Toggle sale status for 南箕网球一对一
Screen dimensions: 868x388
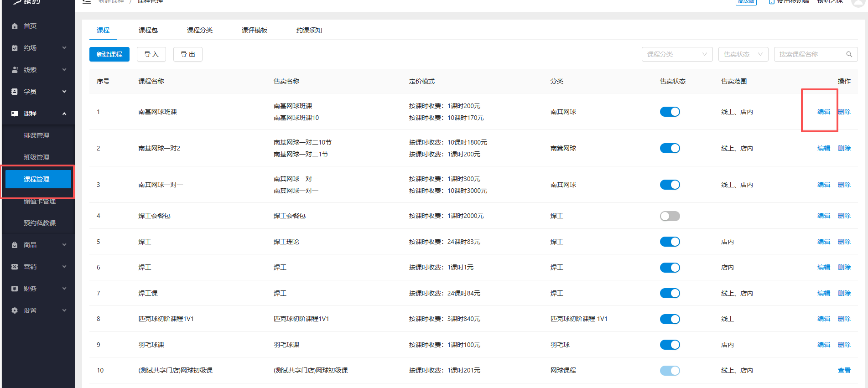point(670,185)
